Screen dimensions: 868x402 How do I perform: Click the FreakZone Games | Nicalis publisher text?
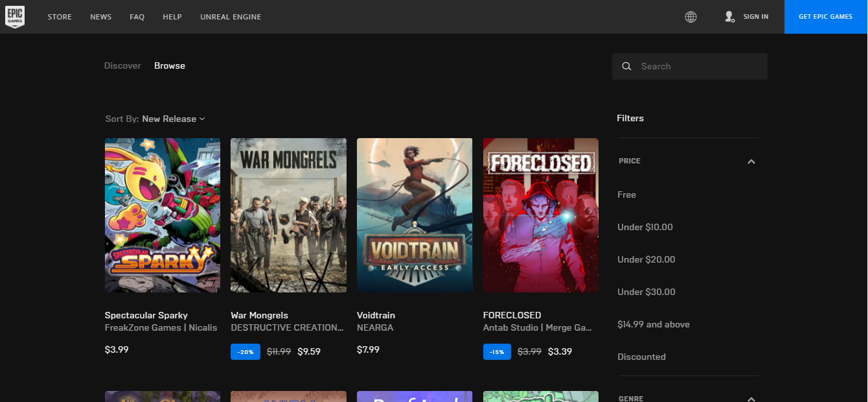coord(161,327)
